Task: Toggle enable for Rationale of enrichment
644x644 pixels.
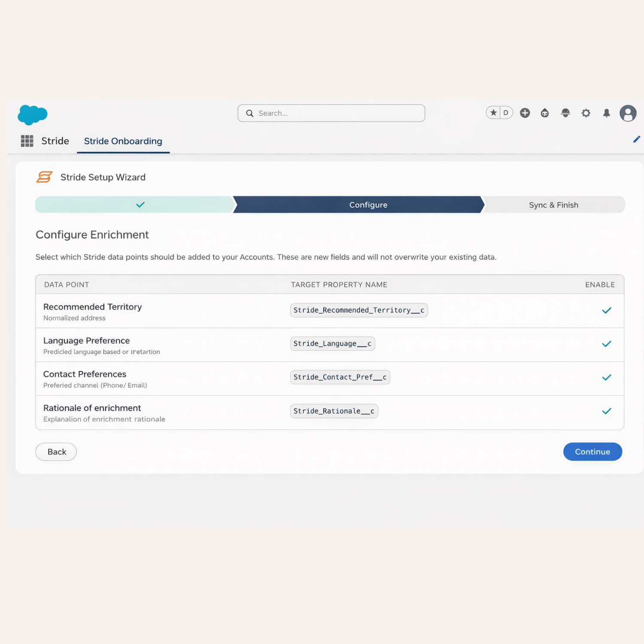Action: 607,411
